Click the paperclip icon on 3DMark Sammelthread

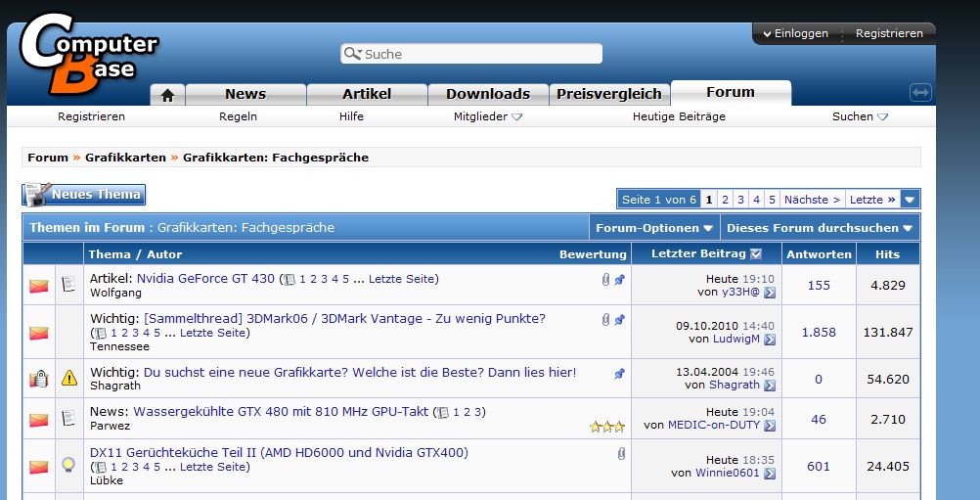click(605, 320)
